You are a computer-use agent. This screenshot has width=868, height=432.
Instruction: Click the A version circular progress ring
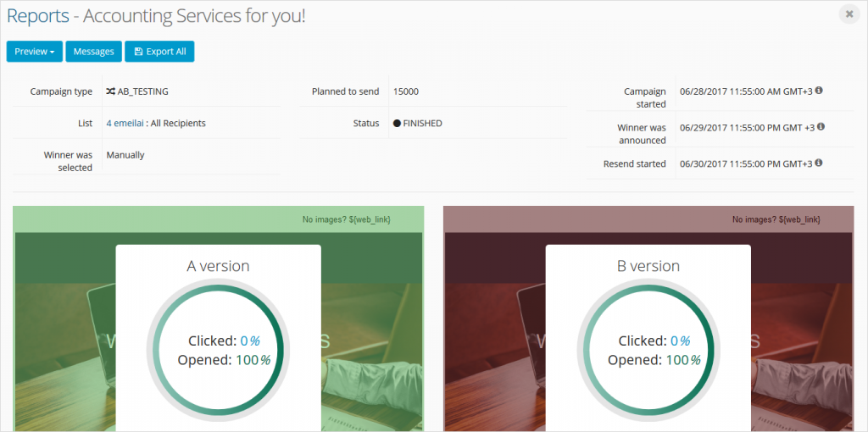[218, 350]
